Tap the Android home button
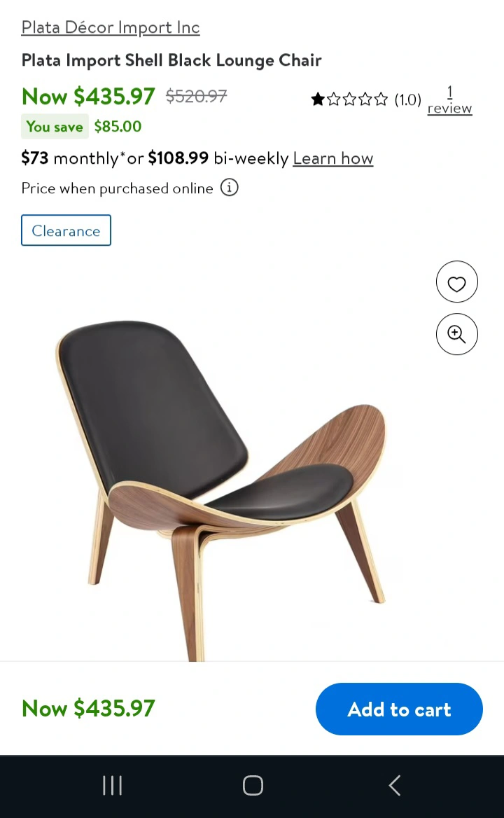The height and width of the screenshot is (818, 504). pos(253,785)
